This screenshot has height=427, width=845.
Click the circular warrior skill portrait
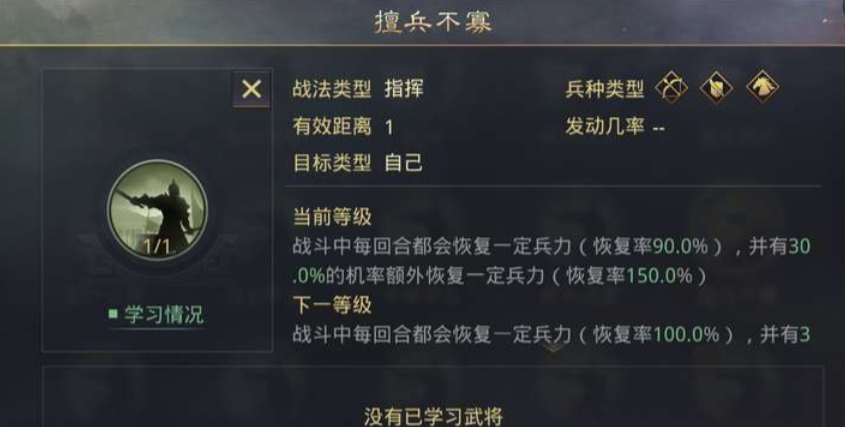(x=158, y=210)
